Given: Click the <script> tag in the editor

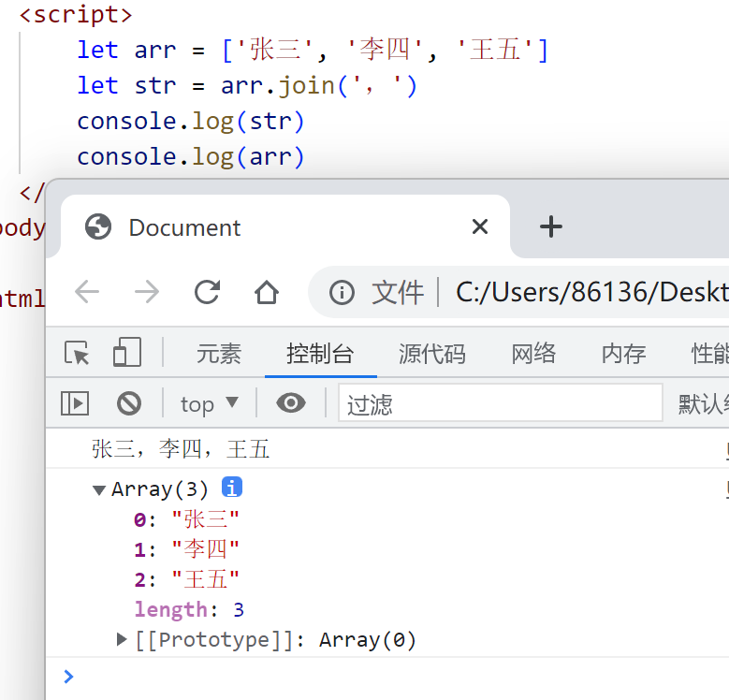Looking at the screenshot, I should coord(76,14).
